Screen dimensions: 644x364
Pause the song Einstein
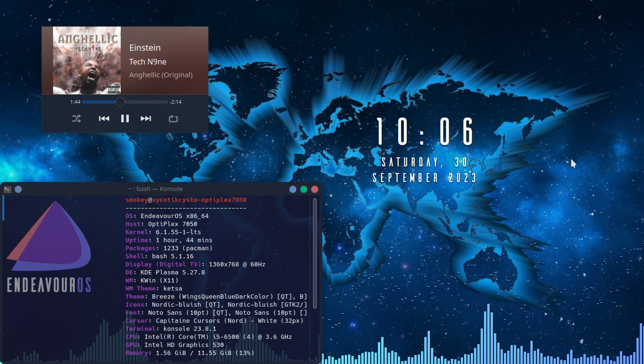tap(125, 118)
